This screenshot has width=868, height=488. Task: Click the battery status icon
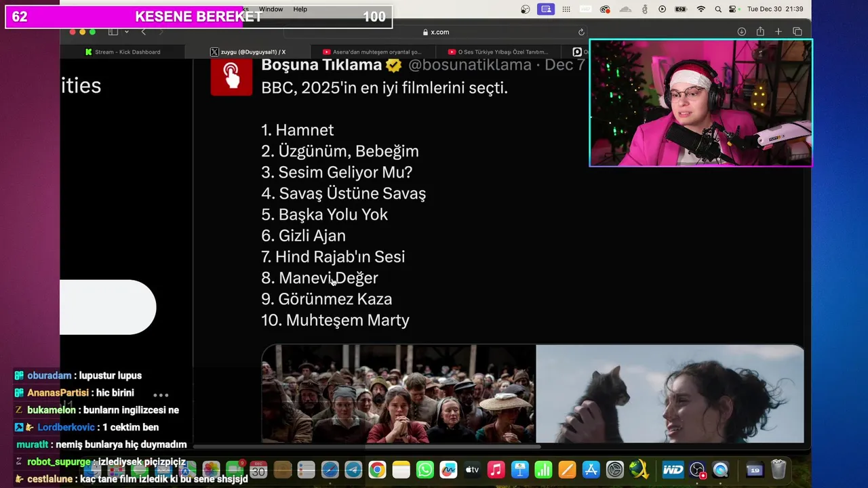680,9
